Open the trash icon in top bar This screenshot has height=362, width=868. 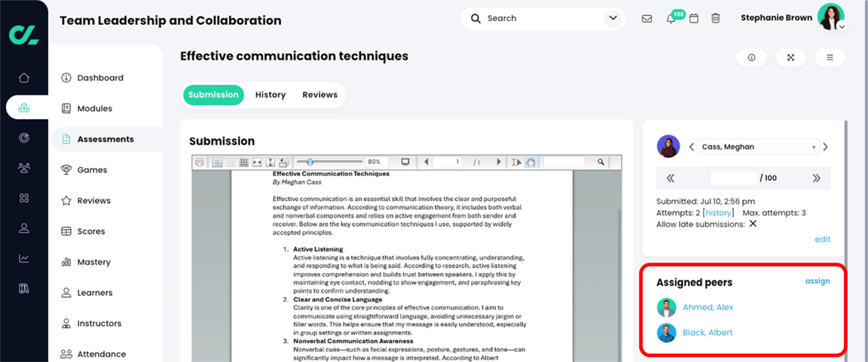(x=716, y=19)
